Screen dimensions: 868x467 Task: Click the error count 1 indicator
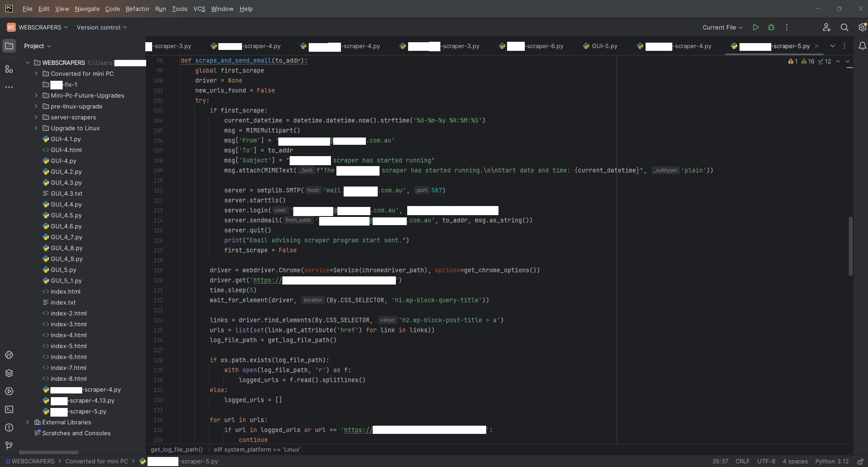pos(793,61)
